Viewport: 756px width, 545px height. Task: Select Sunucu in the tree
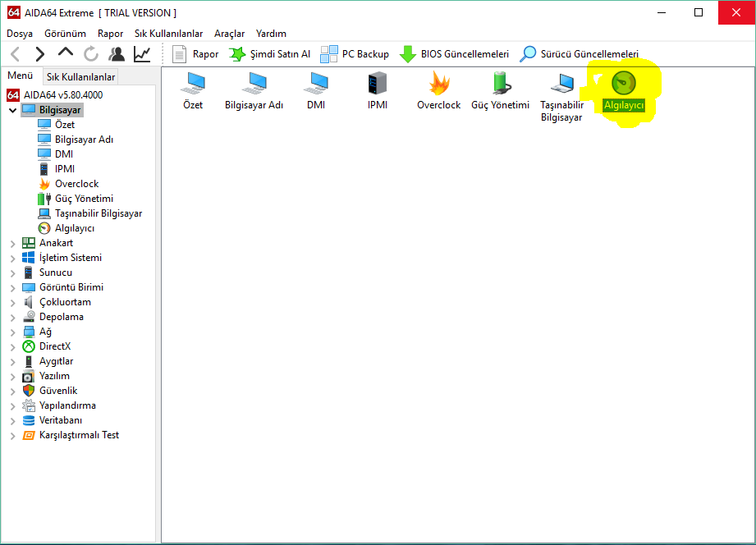click(x=48, y=272)
